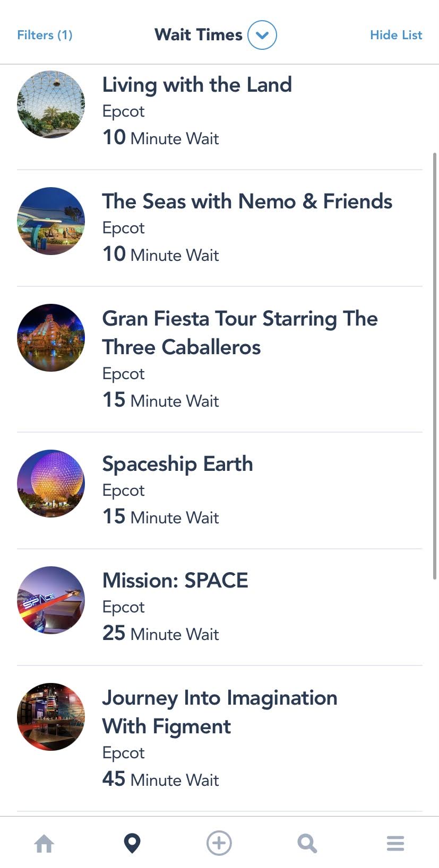This screenshot has height=868, width=439.
Task: Tap the home icon in bottom navigation
Action: (x=44, y=843)
